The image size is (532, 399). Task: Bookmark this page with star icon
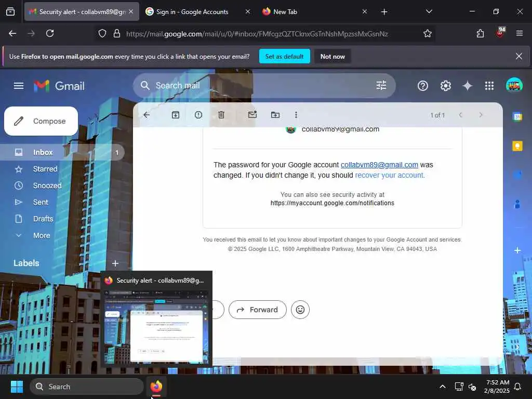coord(428,33)
